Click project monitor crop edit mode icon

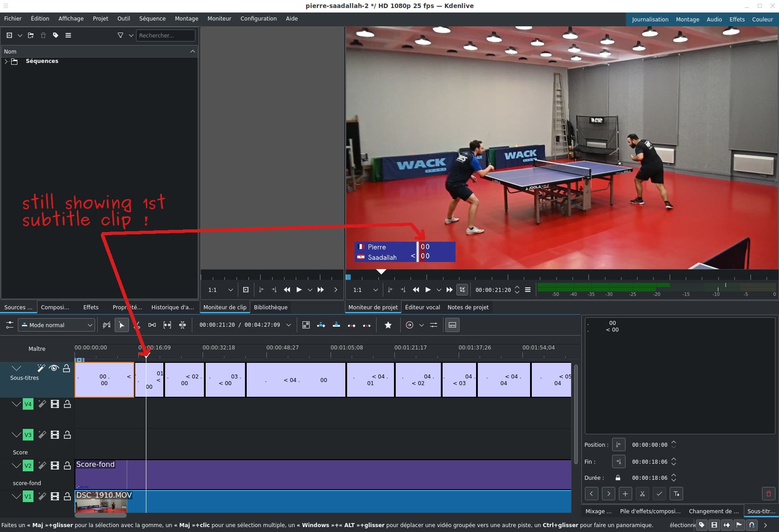pos(462,290)
